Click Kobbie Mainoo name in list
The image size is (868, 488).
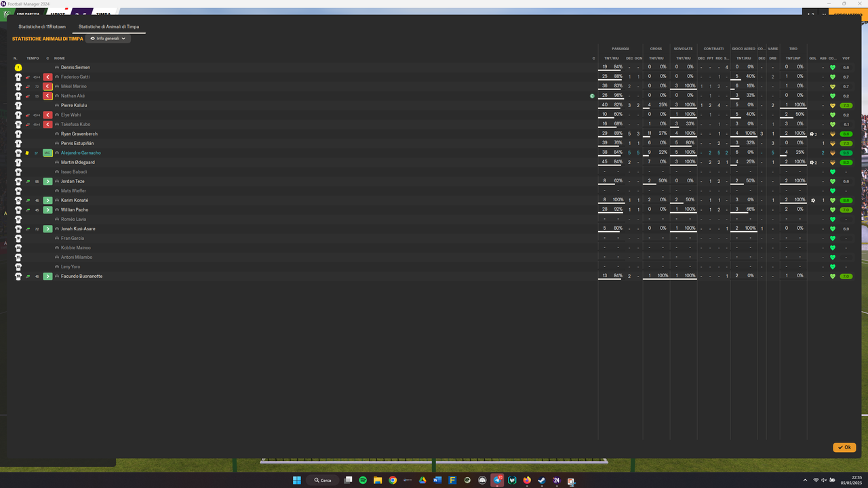tap(76, 248)
